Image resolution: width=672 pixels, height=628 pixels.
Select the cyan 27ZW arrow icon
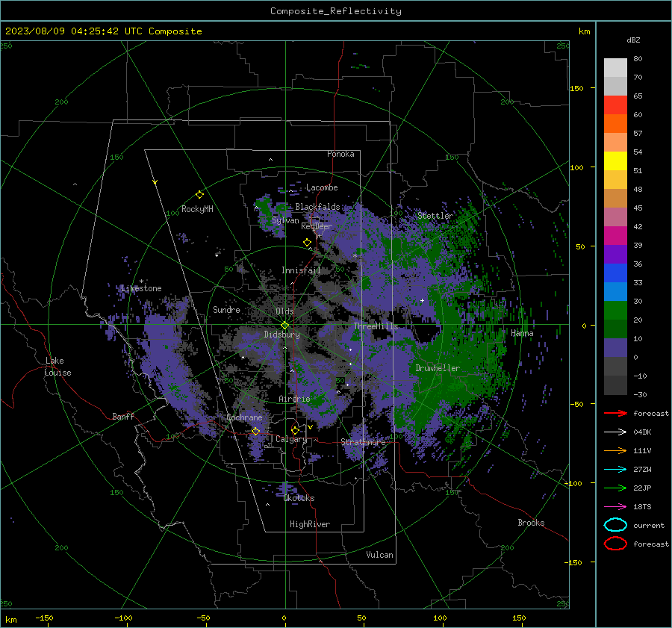coord(615,470)
